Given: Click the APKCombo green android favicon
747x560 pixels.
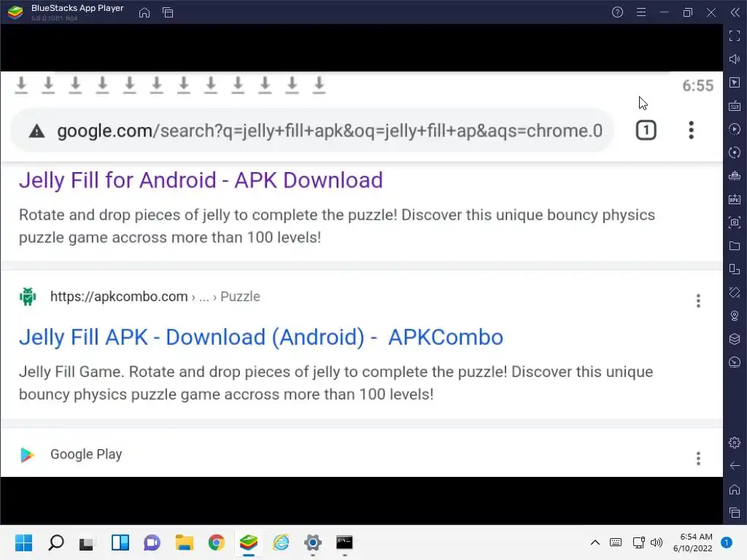Looking at the screenshot, I should (28, 297).
